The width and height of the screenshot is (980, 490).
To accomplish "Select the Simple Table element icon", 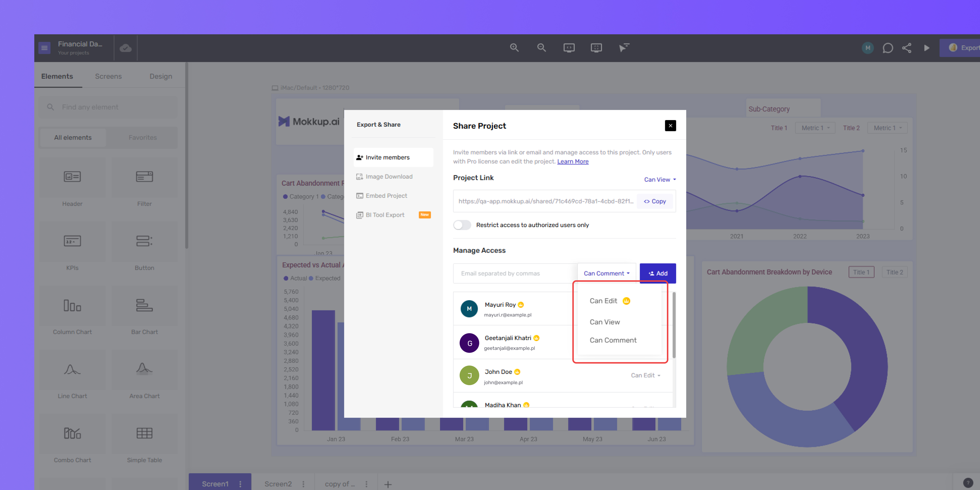I will [145, 434].
